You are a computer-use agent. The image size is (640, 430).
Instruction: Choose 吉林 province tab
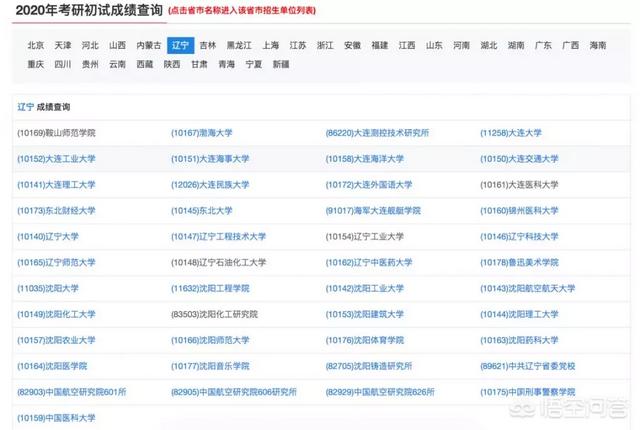(208, 45)
